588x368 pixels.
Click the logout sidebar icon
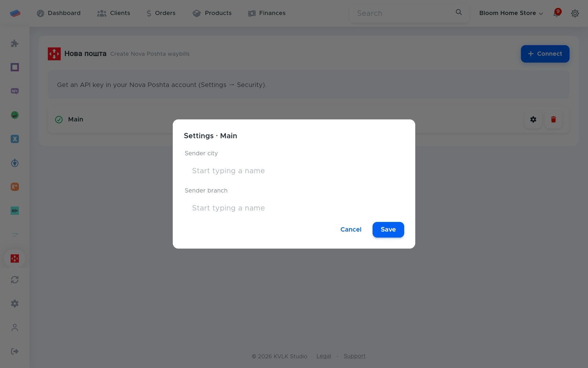pos(15,351)
